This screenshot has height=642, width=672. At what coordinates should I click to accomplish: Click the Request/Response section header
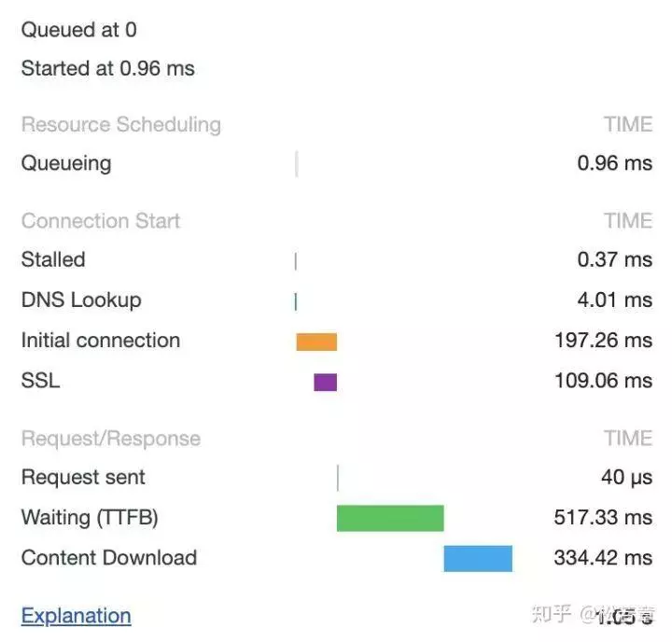tap(111, 439)
